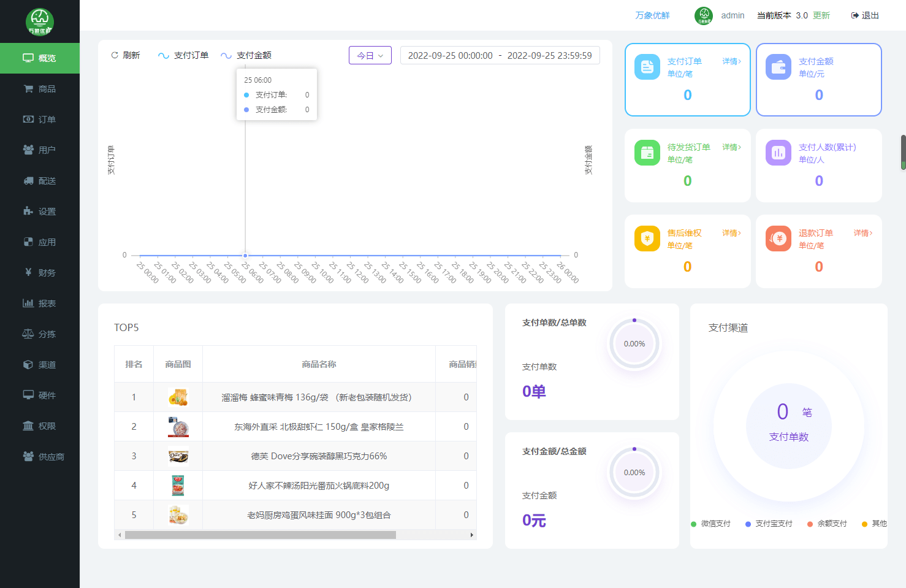
Task: Toggle the 支付金额 chart legend series
Action: pos(246,55)
